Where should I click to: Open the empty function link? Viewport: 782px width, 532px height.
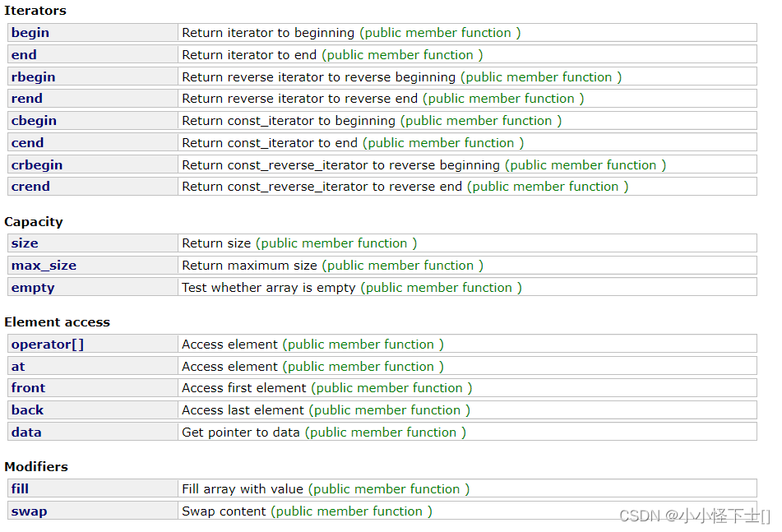[x=33, y=288]
